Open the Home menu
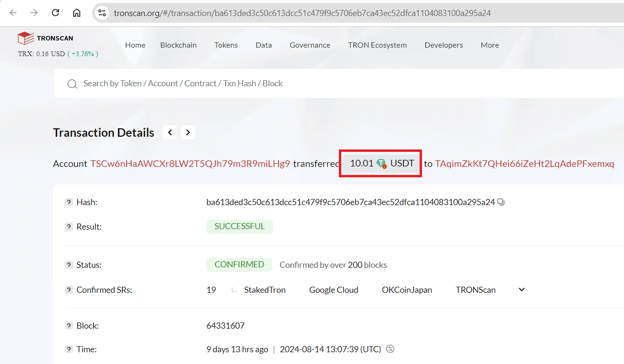 pyautogui.click(x=135, y=45)
